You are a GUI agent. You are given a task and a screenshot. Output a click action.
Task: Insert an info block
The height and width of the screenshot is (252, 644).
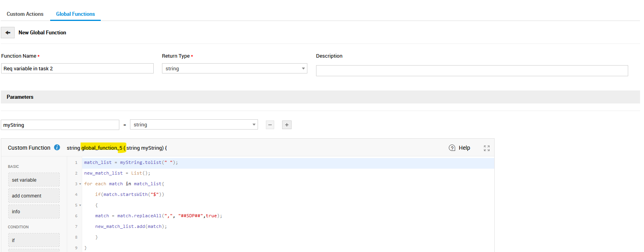tap(34, 211)
